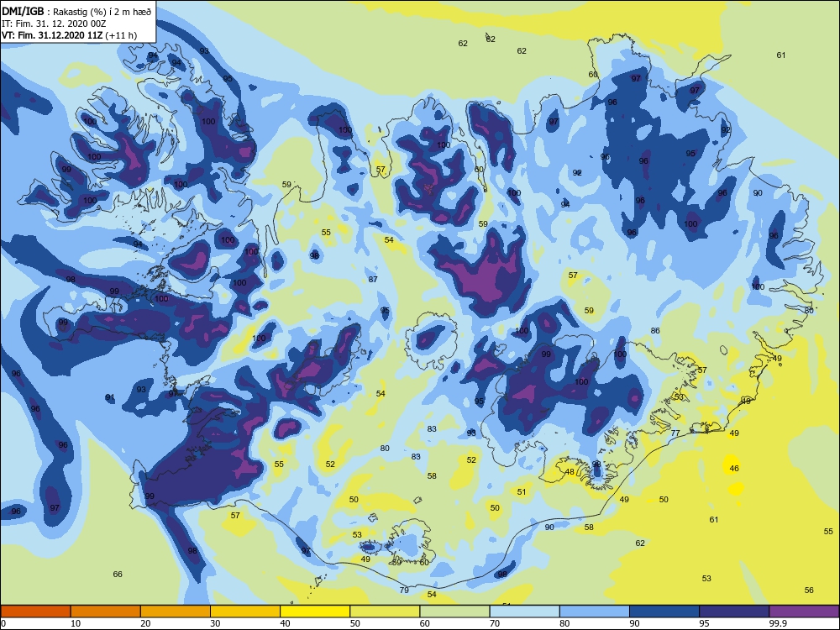Select the map humidity value 48
The height and width of the screenshot is (630, 840).
[x=570, y=472]
